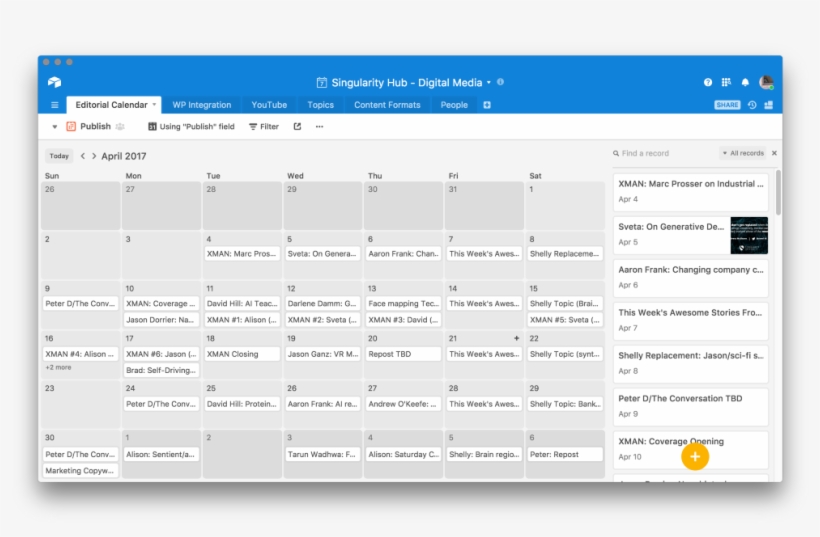Image resolution: width=820 pixels, height=537 pixels.
Task: Go to previous month arrow
Action: click(x=83, y=156)
